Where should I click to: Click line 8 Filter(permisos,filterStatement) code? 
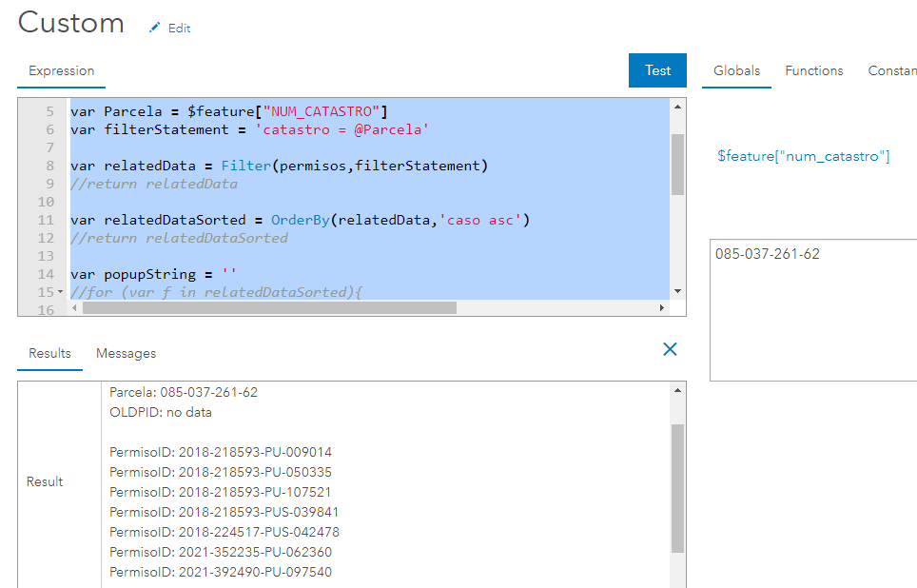tap(279, 166)
